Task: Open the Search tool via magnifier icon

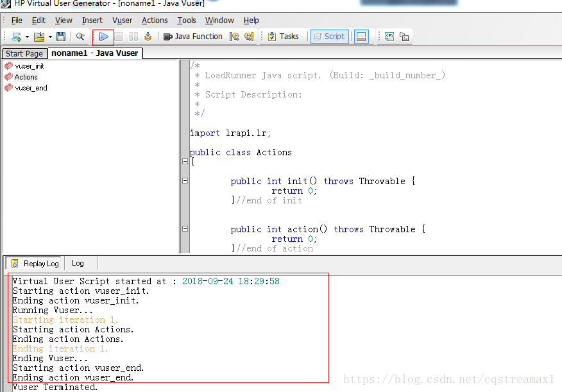Action: 80,37
